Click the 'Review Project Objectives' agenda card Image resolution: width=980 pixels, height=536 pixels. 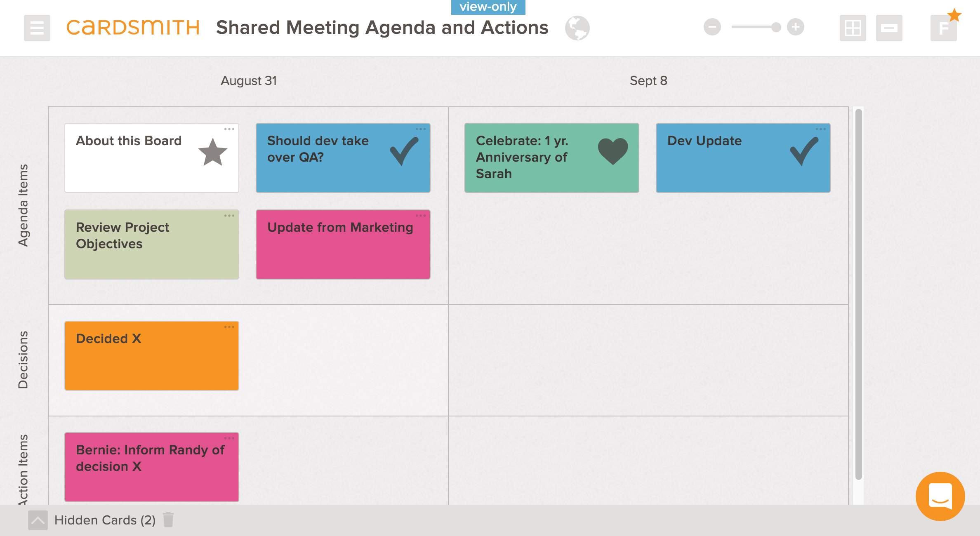[x=152, y=244]
